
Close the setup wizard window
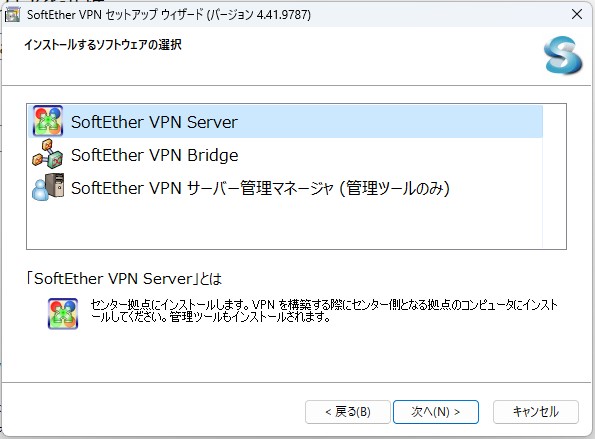[x=577, y=14]
